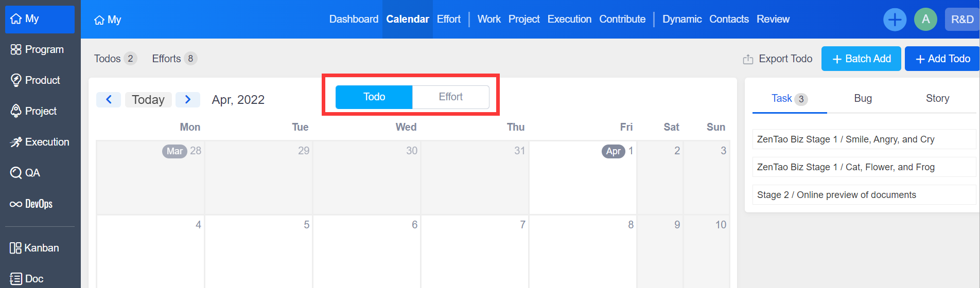
Task: Open the QA section icon
Action: coord(16,173)
